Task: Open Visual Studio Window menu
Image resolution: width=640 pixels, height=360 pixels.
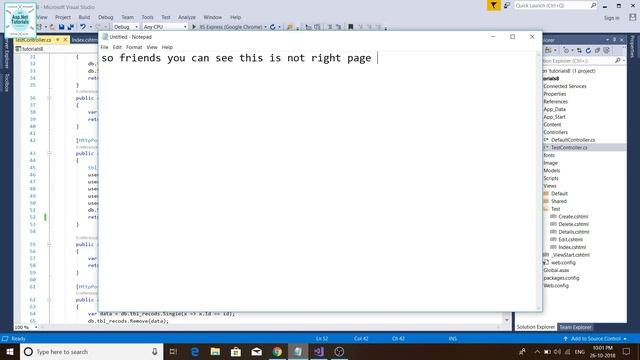Action: point(213,17)
